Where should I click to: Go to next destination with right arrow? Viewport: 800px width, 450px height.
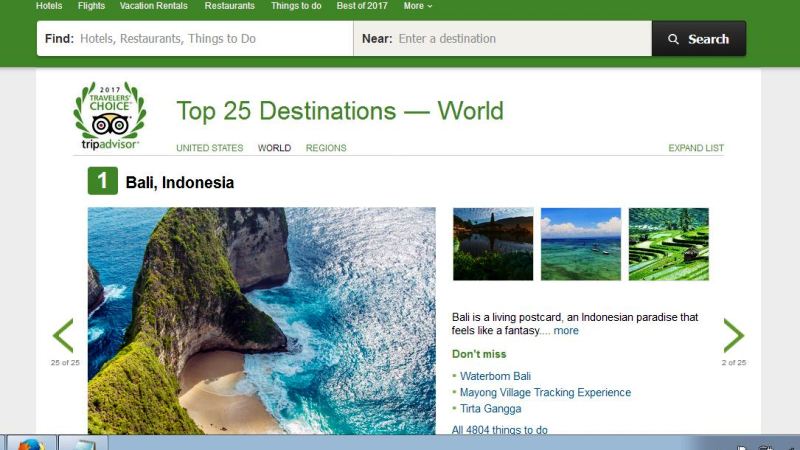point(734,335)
